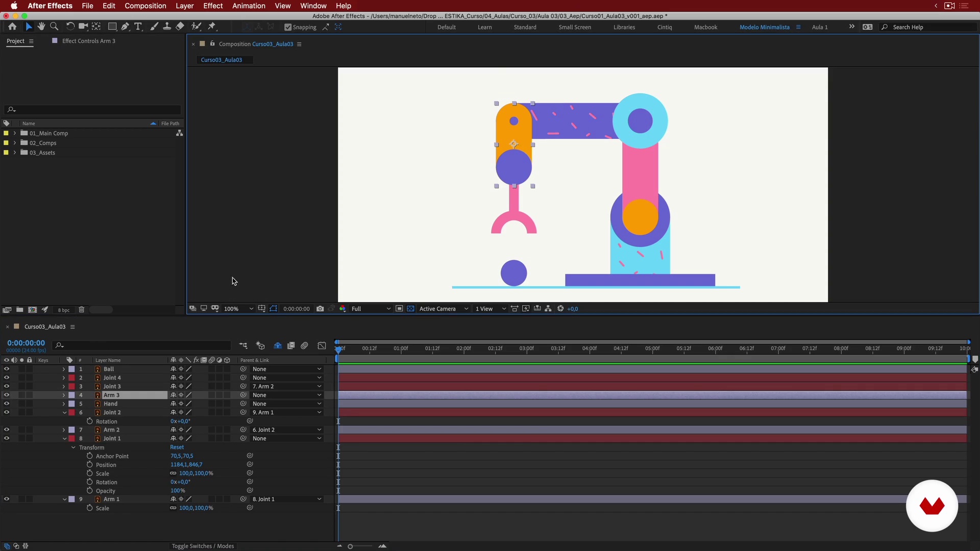Open the show channel RGB icon

(x=342, y=309)
